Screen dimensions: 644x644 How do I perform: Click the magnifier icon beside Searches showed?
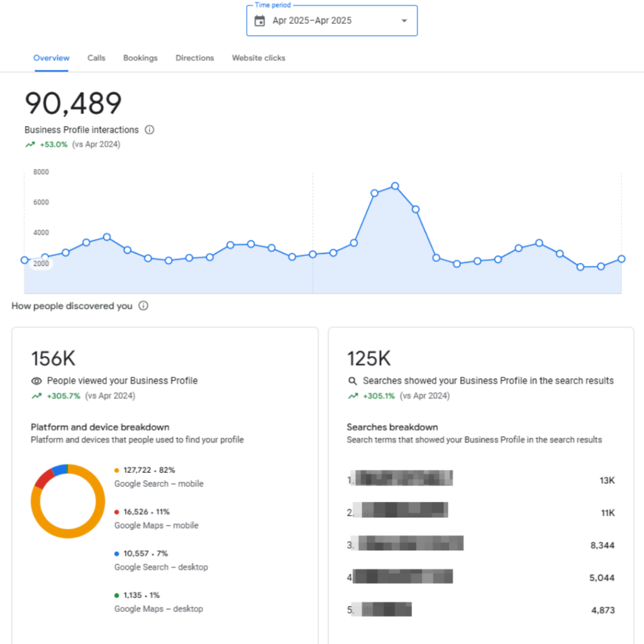pos(352,381)
